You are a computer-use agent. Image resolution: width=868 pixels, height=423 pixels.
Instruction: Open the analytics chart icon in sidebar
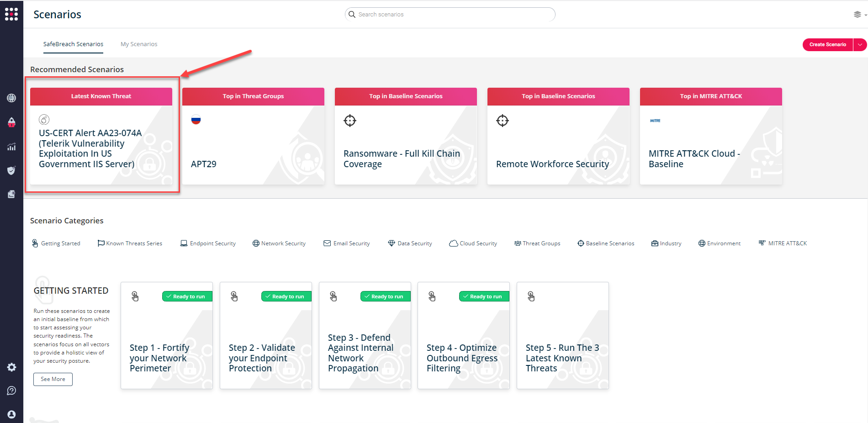pos(11,146)
